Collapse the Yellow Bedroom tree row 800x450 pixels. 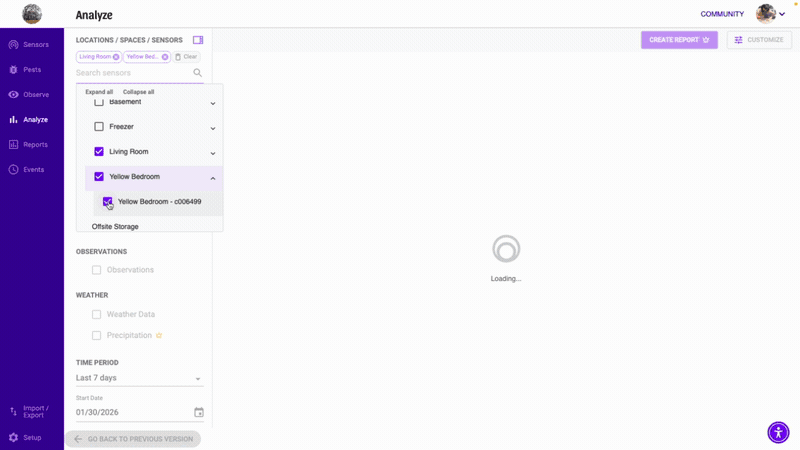213,178
